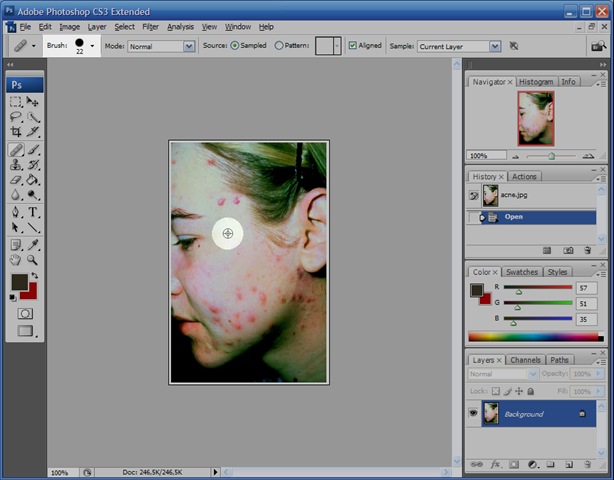
Task: Select the Eraser tool
Action: 16,180
